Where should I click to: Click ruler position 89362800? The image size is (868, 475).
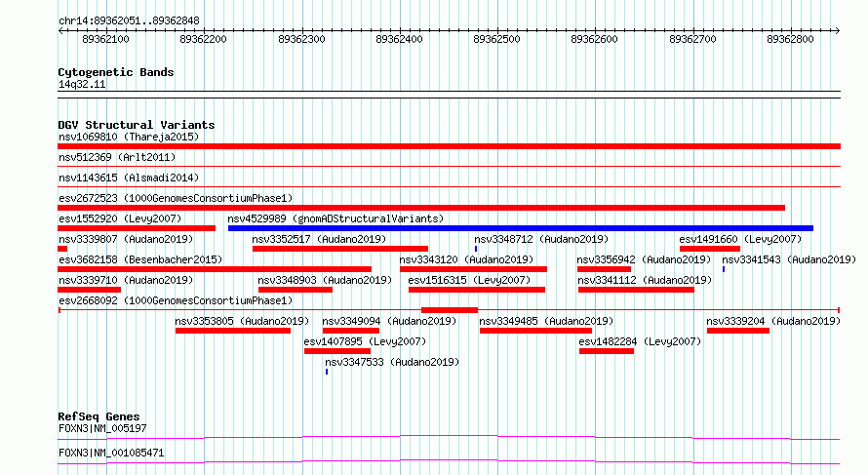coord(791,39)
